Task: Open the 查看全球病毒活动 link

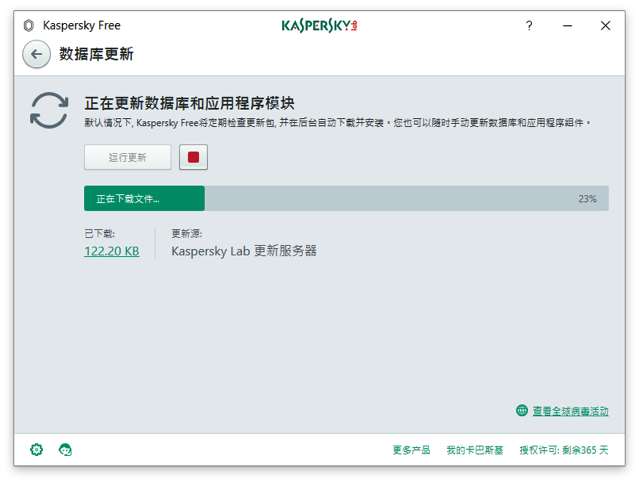Action: (x=571, y=411)
